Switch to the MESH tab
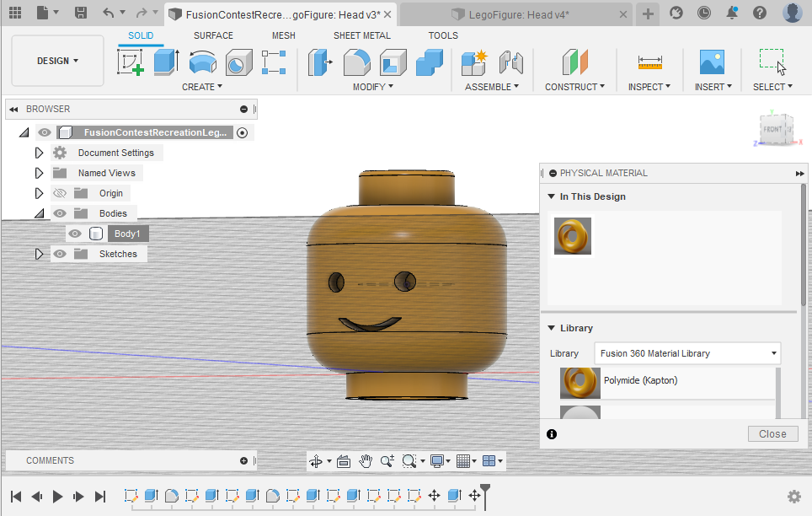 coord(284,35)
